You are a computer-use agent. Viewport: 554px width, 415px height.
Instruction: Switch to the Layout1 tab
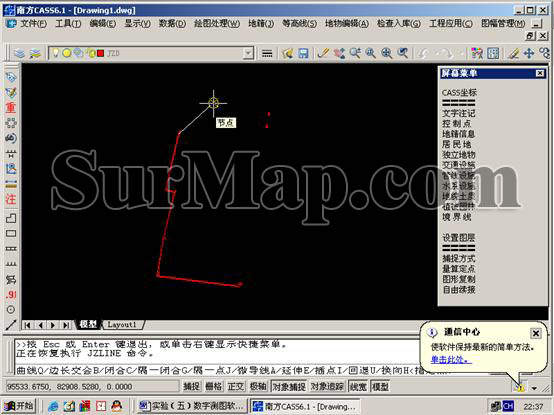(x=122, y=325)
